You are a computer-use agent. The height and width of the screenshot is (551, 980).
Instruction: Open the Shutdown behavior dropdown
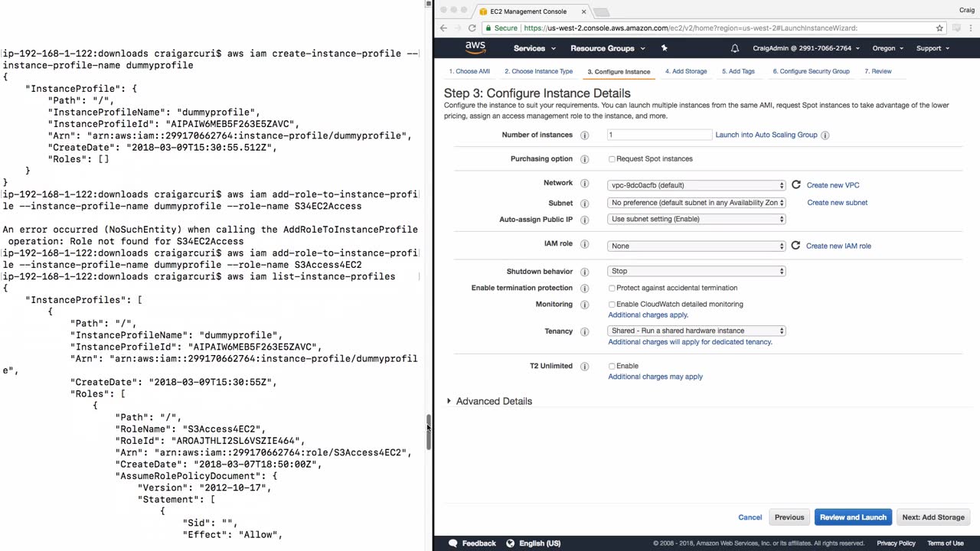pyautogui.click(x=697, y=271)
